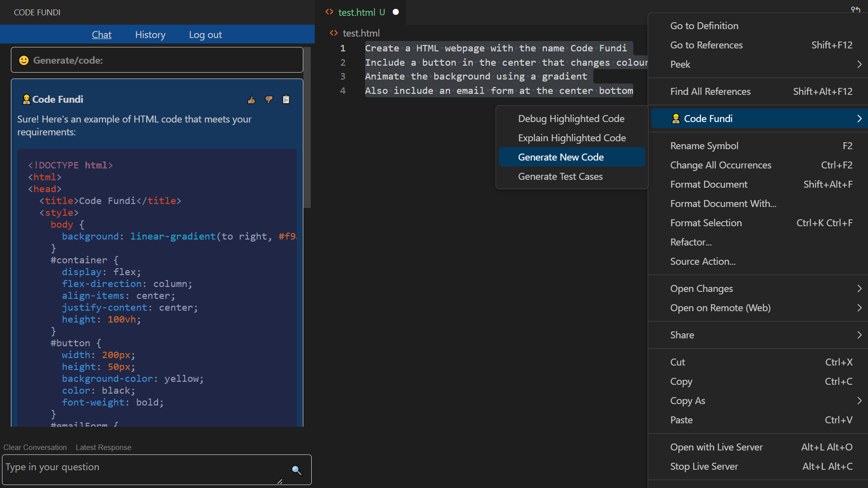This screenshot has height=488, width=868.
Task: Click editor line number 4
Action: (x=343, y=91)
